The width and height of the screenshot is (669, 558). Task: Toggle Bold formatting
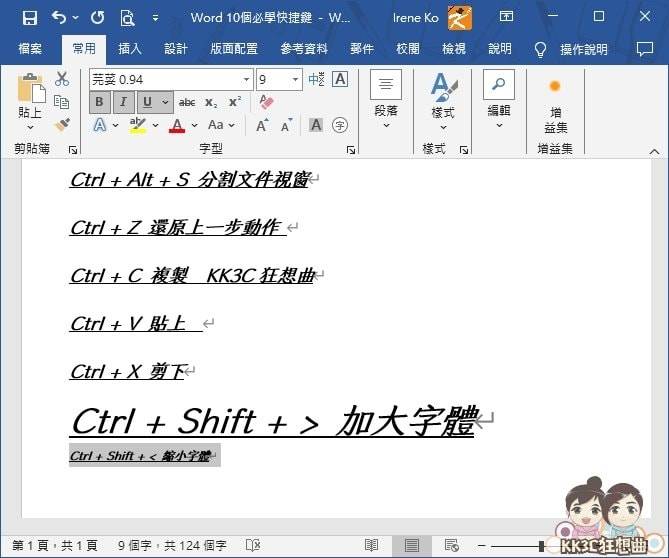100,102
